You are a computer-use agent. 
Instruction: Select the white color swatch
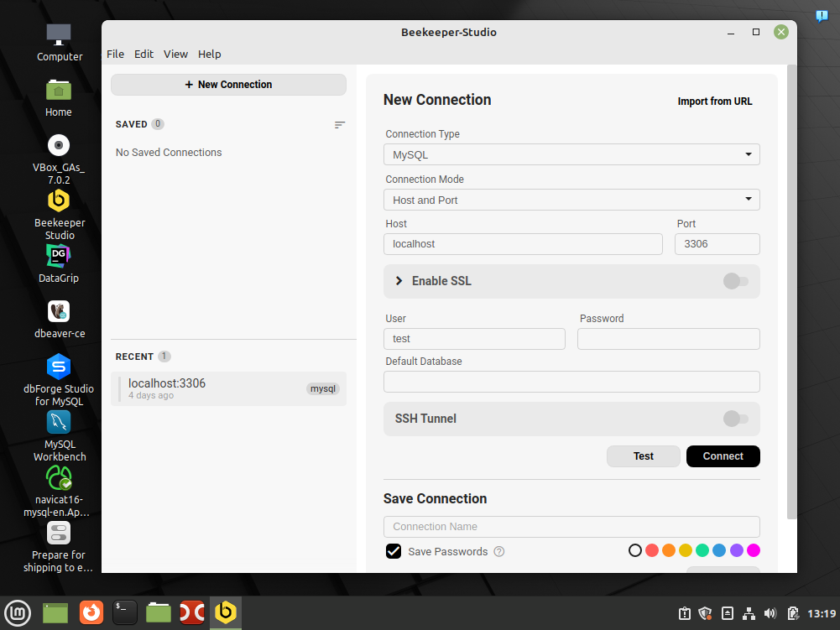click(x=634, y=550)
